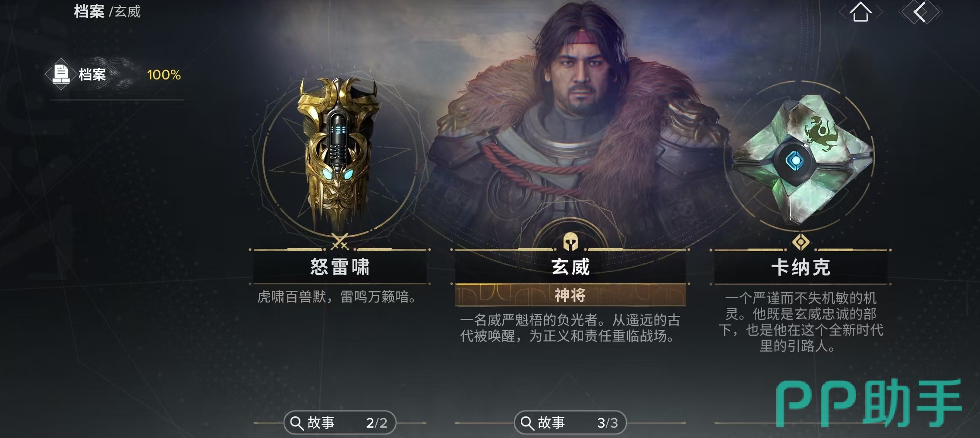Open character story 故事 3/3
This screenshot has width=980, height=438.
point(570,423)
